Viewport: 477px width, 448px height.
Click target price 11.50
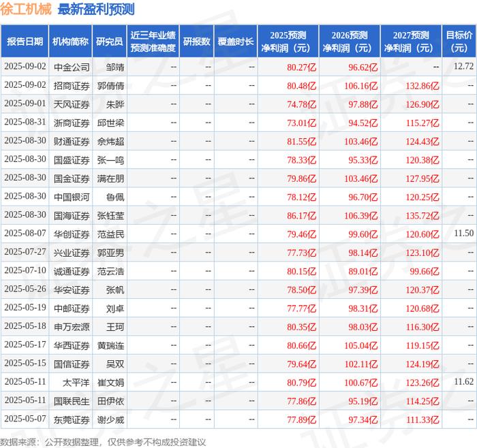pyautogui.click(x=463, y=234)
